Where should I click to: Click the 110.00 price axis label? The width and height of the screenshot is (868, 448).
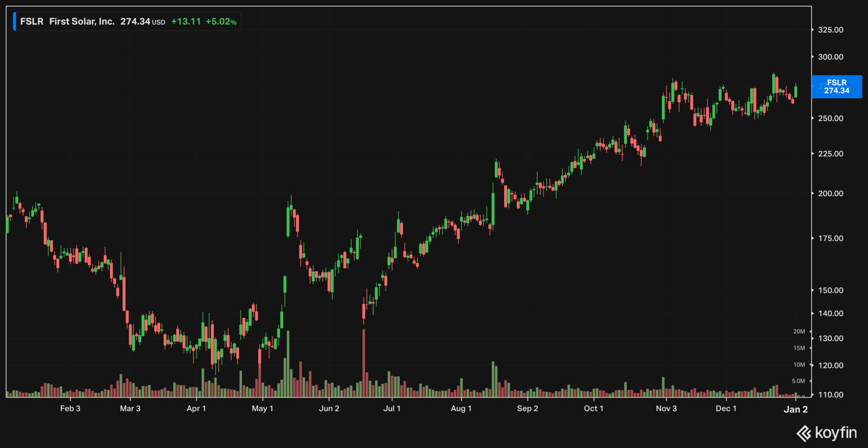point(830,395)
